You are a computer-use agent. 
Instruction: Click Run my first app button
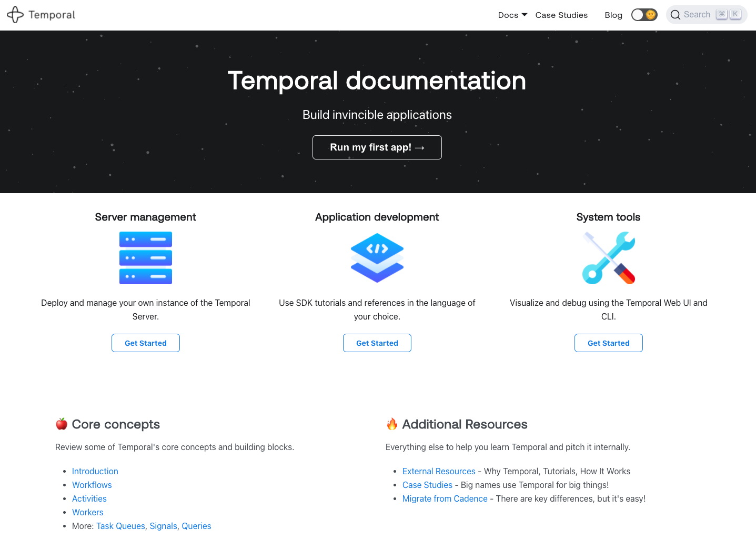[x=377, y=147]
